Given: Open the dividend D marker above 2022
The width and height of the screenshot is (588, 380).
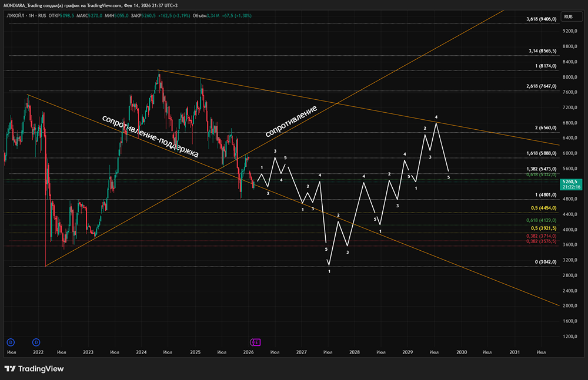Looking at the screenshot, I should (x=36, y=341).
